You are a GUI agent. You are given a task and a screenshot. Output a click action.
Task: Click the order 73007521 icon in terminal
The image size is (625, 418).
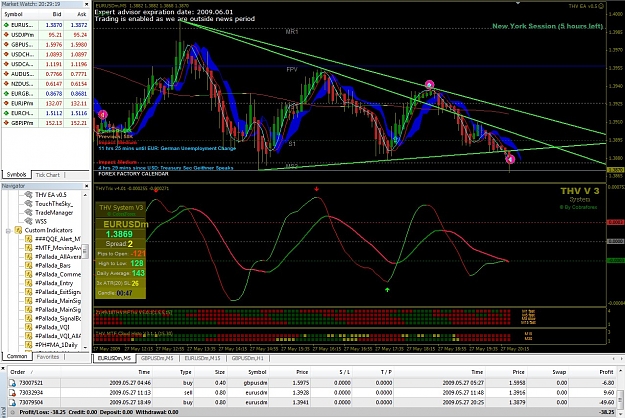pos(13,383)
